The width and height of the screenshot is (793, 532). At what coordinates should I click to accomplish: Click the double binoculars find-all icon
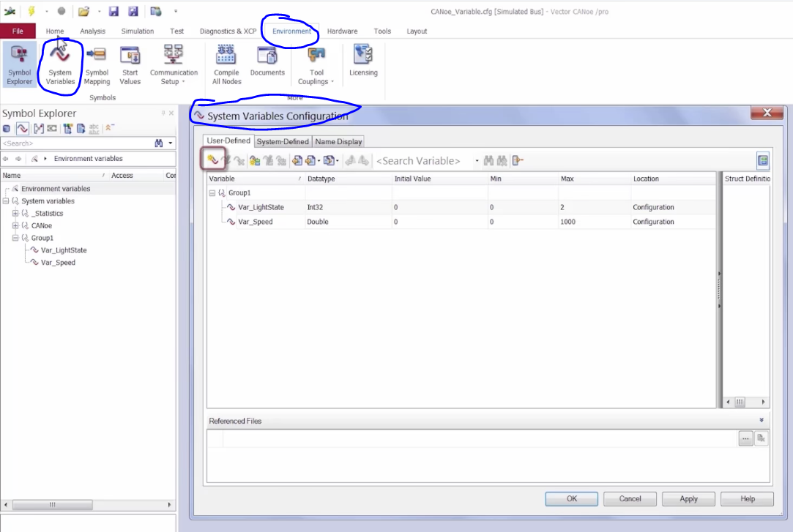coord(502,161)
